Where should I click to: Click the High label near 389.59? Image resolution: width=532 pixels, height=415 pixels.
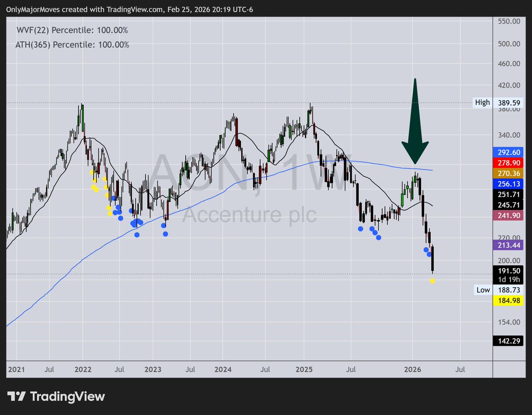coord(482,103)
